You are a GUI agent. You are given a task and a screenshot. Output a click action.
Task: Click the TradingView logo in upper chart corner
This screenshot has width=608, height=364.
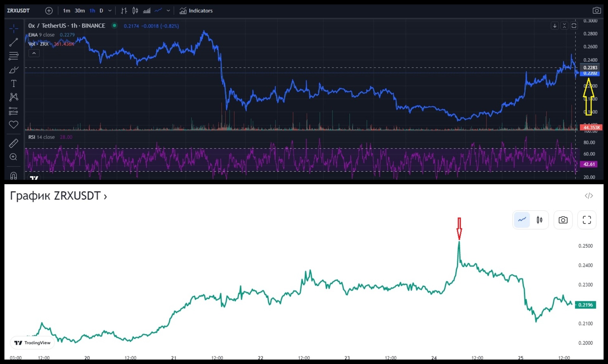pos(34,178)
